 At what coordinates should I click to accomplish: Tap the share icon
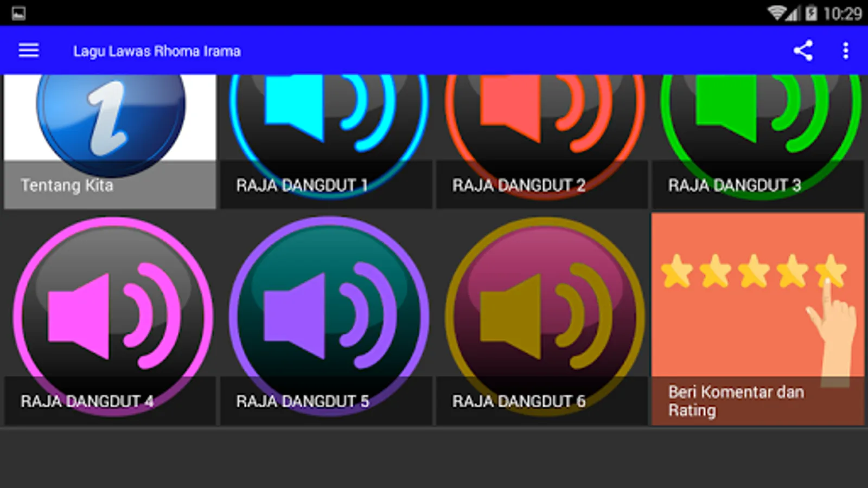[803, 50]
